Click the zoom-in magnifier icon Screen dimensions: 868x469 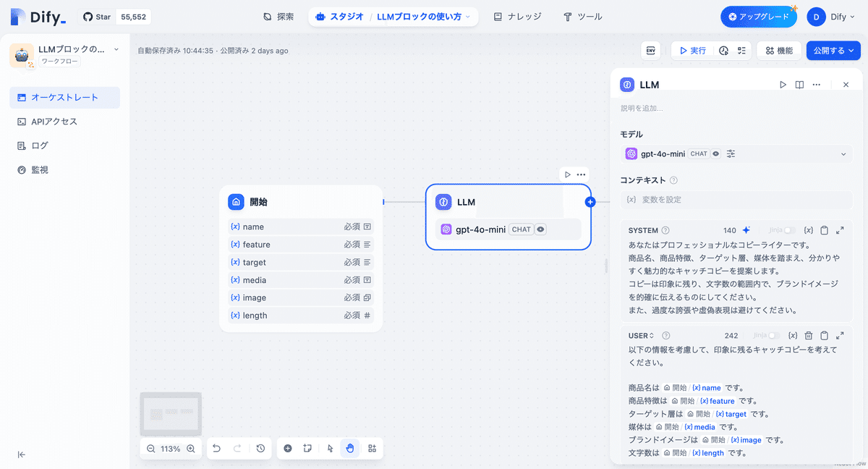click(x=190, y=449)
